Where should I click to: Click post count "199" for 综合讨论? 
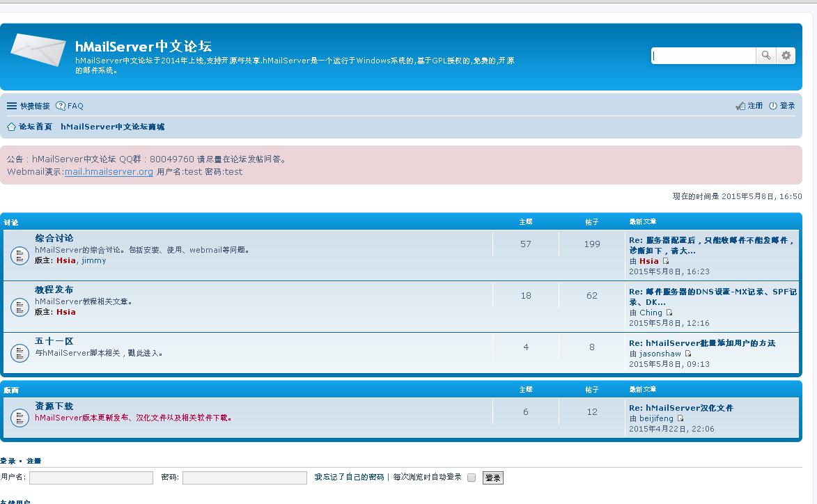592,244
